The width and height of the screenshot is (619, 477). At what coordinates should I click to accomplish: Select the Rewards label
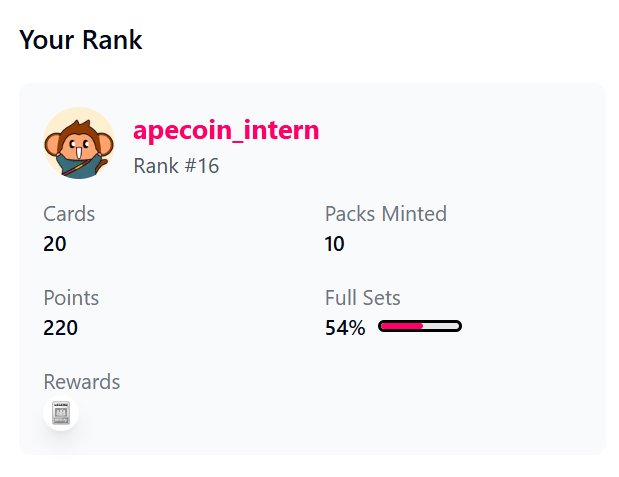tap(82, 382)
